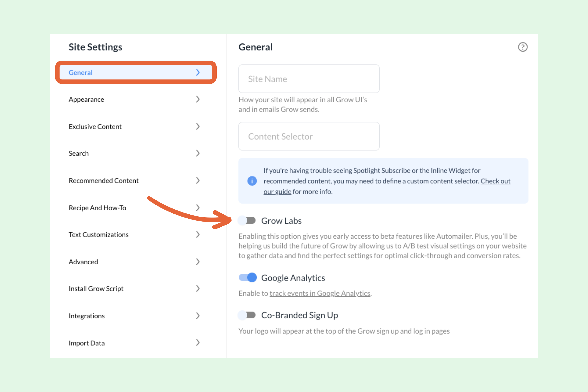
Task: Click the Advanced row chevron
Action: tap(198, 262)
